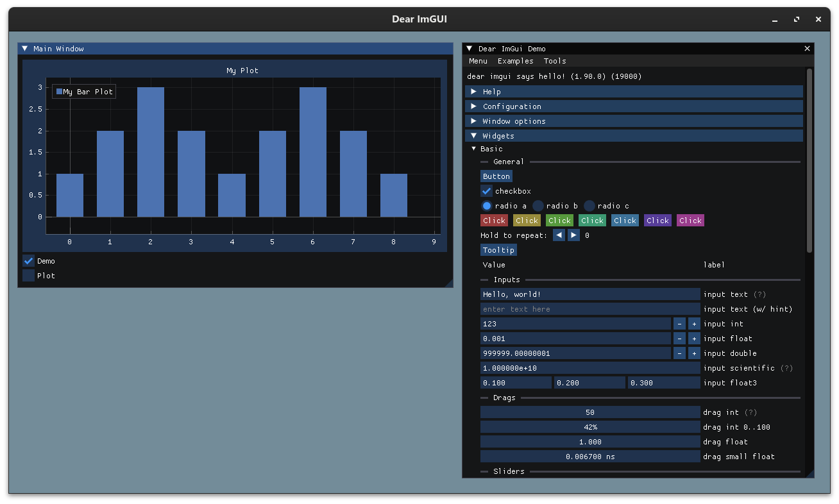Click the teal green Click button

coord(592,221)
